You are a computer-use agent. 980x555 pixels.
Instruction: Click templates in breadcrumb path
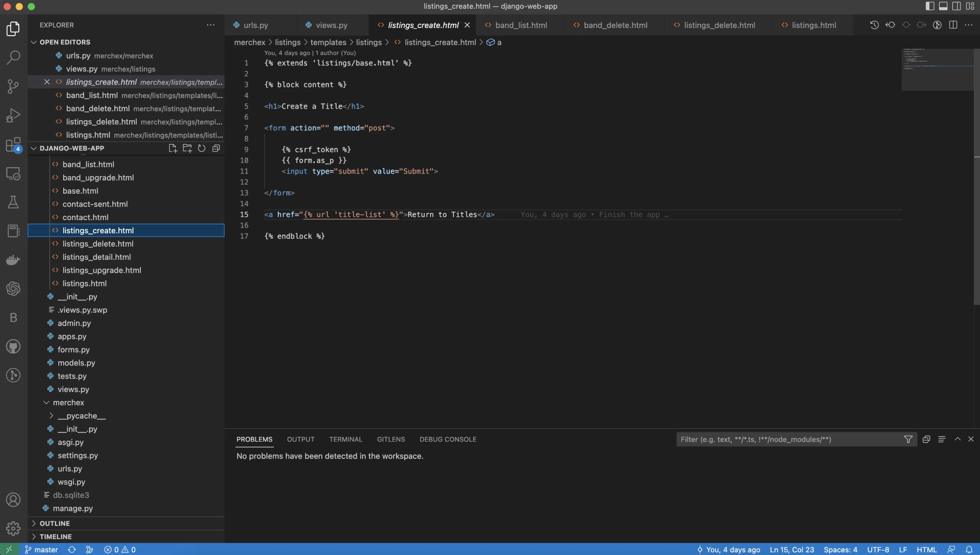[x=328, y=42]
